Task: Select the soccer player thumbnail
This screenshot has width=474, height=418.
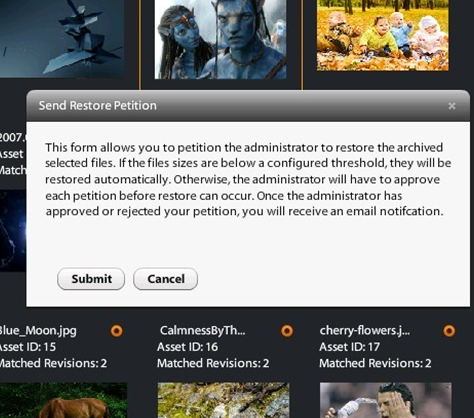Action: [x=386, y=400]
